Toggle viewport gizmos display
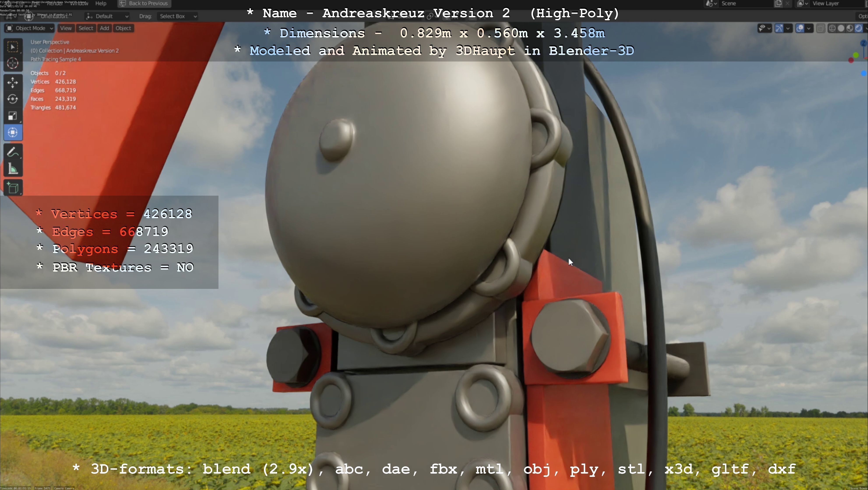This screenshot has width=868, height=490. [x=779, y=28]
